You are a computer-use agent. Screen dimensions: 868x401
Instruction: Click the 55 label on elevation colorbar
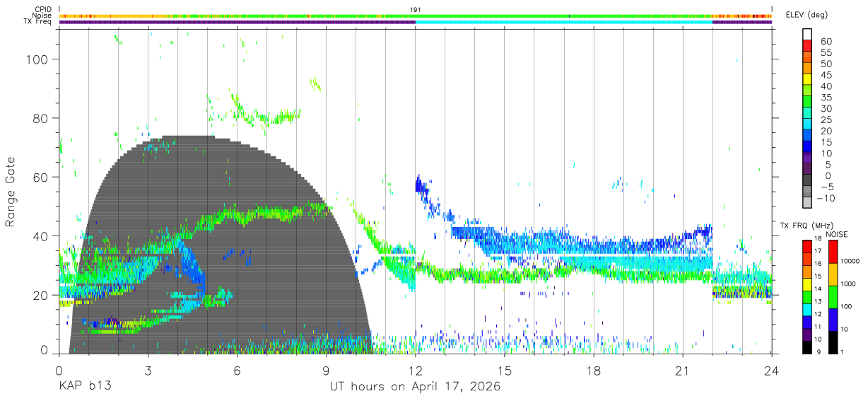point(826,52)
